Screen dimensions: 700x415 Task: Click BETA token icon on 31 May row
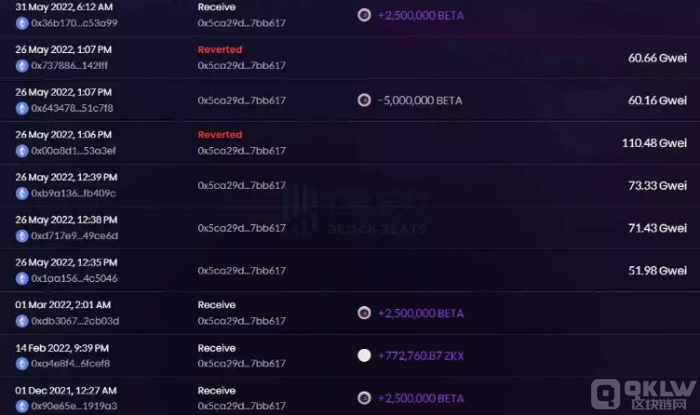pos(364,15)
